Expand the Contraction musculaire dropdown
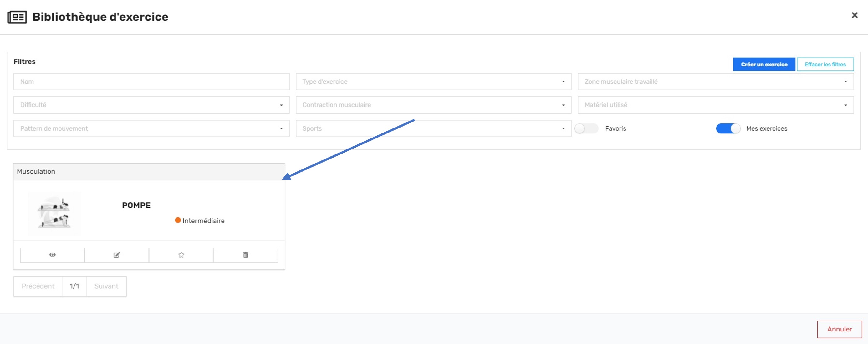This screenshot has height=344, width=868. click(433, 105)
